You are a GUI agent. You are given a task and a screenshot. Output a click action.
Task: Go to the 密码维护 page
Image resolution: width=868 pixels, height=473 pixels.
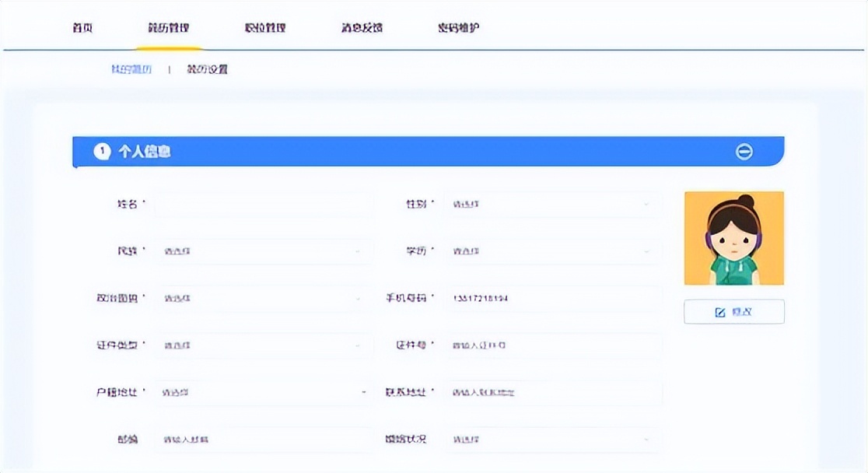coord(457,26)
